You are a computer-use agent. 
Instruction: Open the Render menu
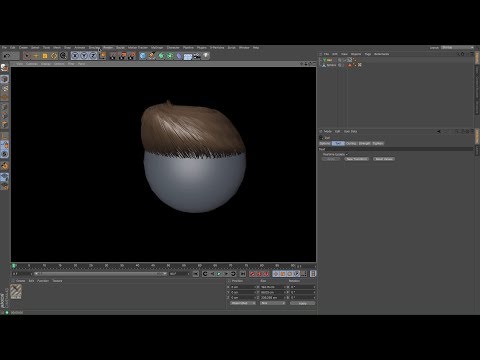coord(108,48)
